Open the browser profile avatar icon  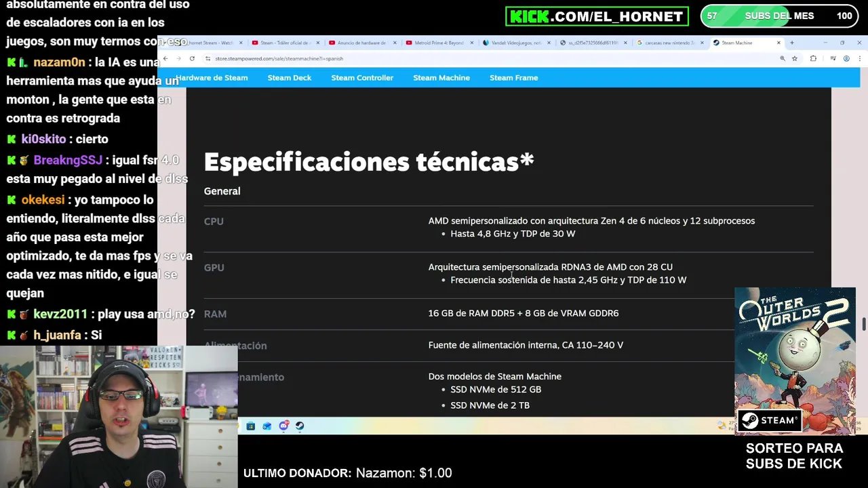coord(846,58)
